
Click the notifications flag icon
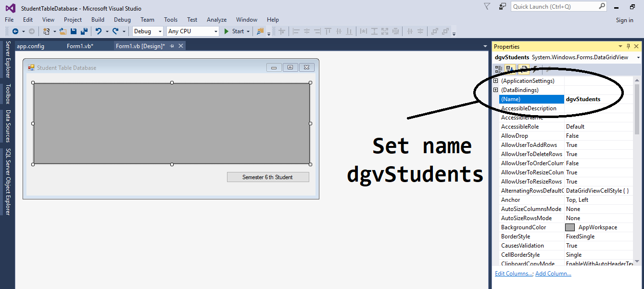(487, 6)
